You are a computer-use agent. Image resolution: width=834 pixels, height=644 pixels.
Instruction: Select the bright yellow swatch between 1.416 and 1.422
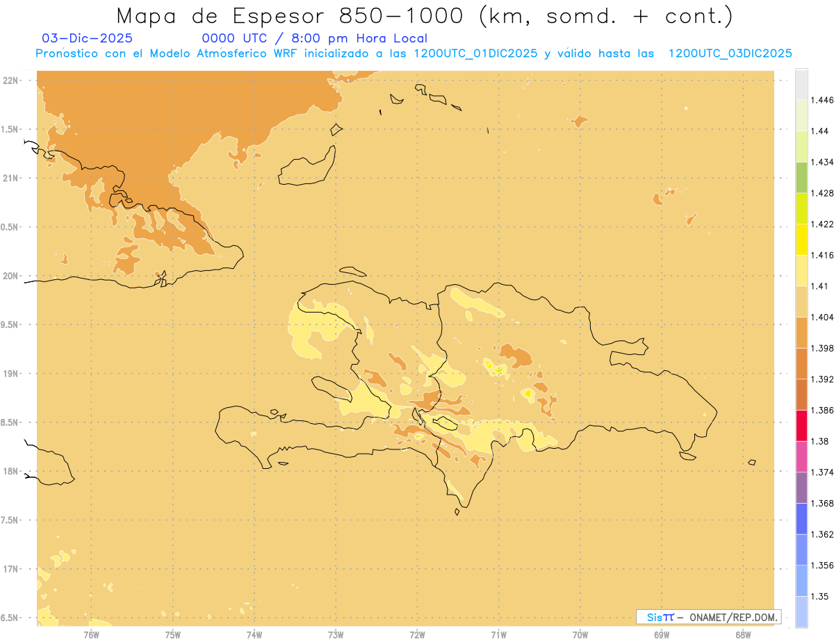801,239
